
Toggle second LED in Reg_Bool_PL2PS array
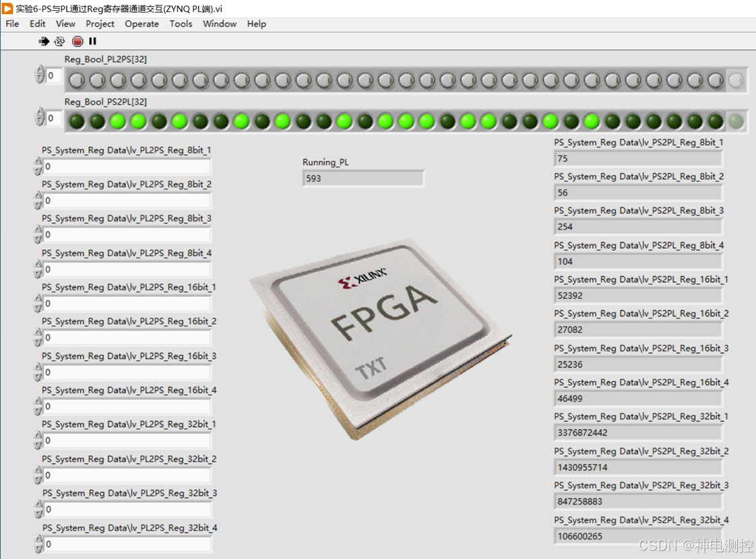click(x=98, y=80)
